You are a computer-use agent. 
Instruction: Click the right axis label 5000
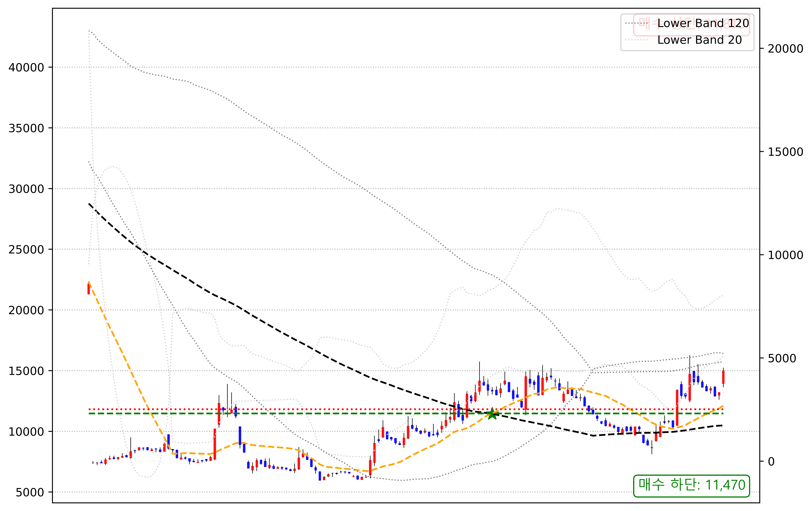click(x=782, y=358)
